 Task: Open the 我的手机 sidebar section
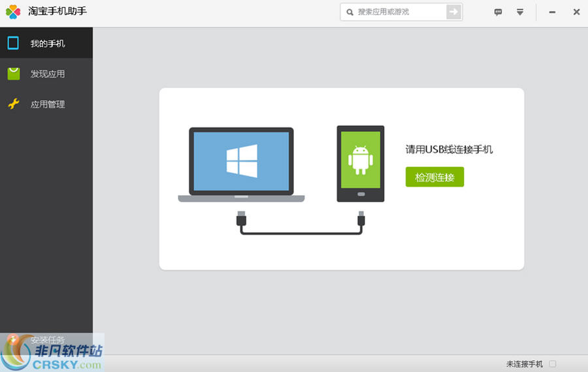[46, 43]
